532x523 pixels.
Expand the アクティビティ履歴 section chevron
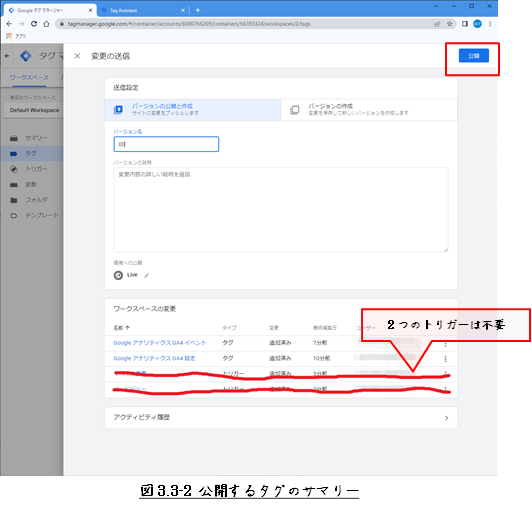[x=446, y=418]
